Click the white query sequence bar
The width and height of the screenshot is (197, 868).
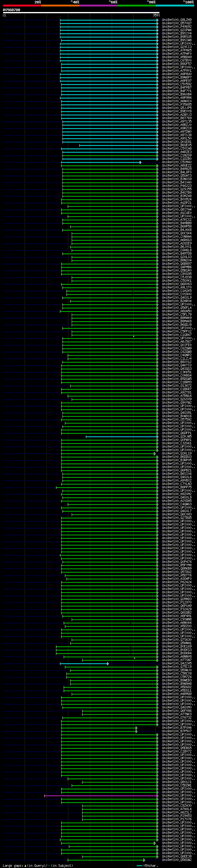81,13
